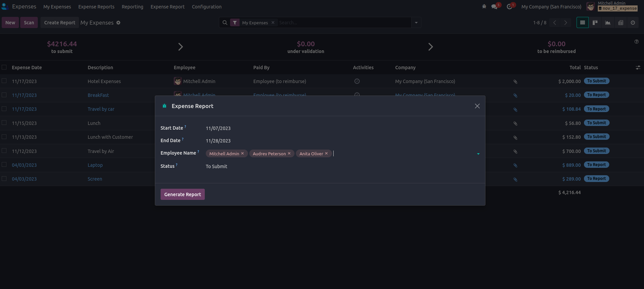Open the Laptop expense link

click(95, 165)
